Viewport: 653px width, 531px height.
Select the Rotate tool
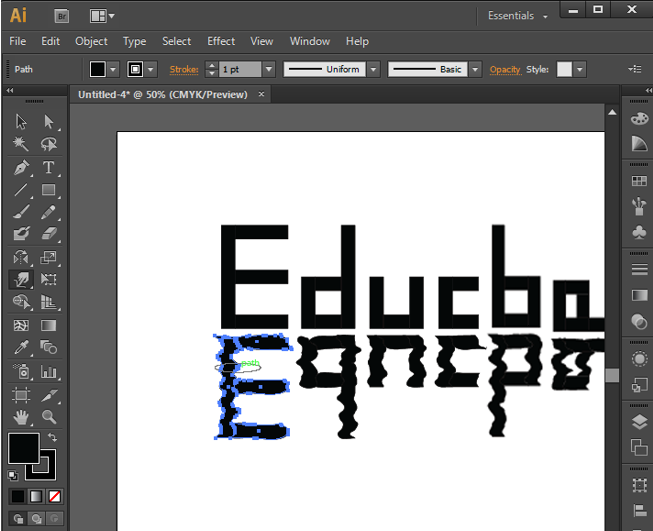(x=21, y=257)
